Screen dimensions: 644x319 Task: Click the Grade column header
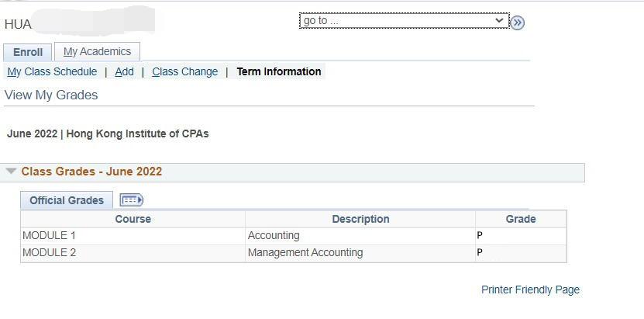tap(521, 219)
